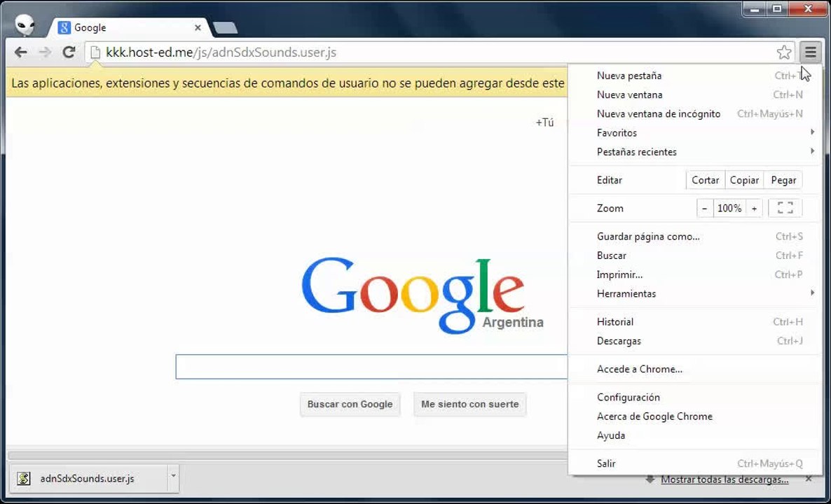Click the Cortar button
Image resolution: width=831 pixels, height=504 pixels.
pos(706,180)
